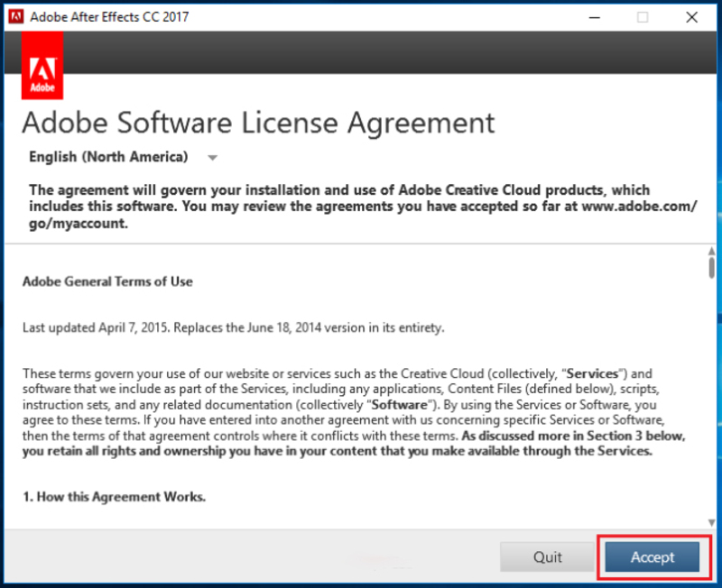Click the license scrollbar thumb
The height and width of the screenshot is (588, 722).
tap(711, 267)
